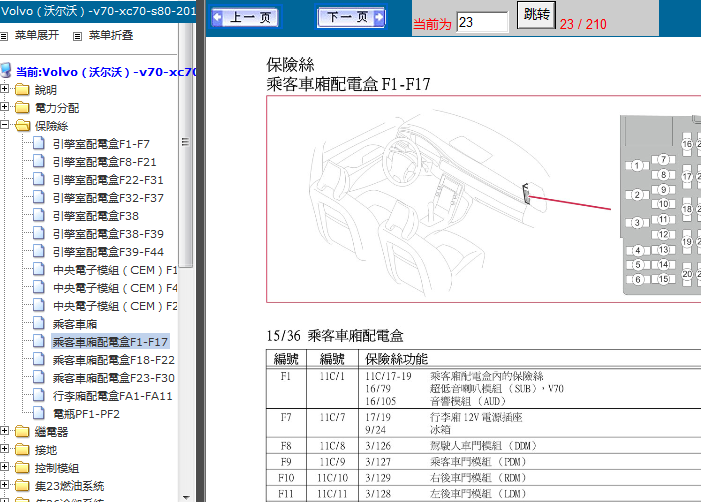Click the 菜单展开 list icon

pos(4,36)
